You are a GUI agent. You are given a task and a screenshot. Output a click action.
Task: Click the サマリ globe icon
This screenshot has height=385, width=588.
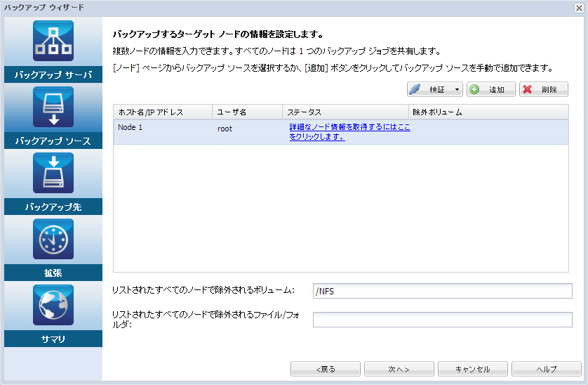53,305
